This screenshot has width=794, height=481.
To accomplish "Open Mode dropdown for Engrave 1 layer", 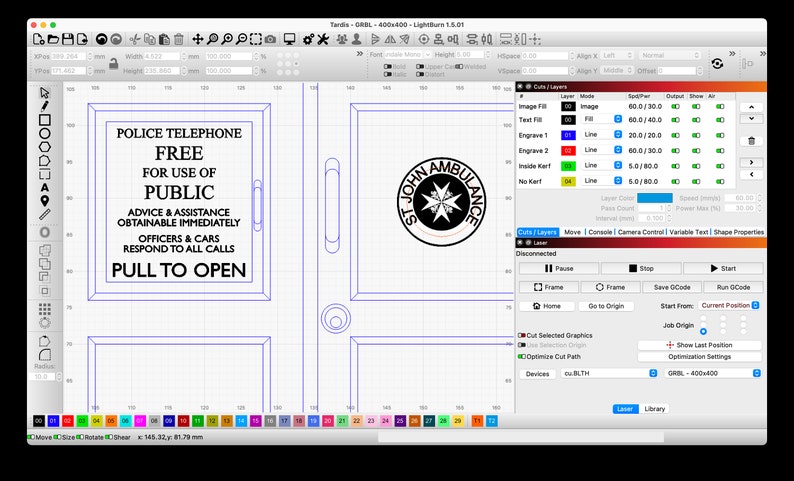I will pyautogui.click(x=602, y=134).
